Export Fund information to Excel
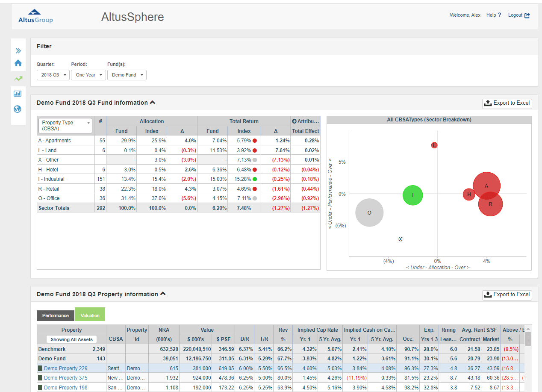 click(x=507, y=103)
